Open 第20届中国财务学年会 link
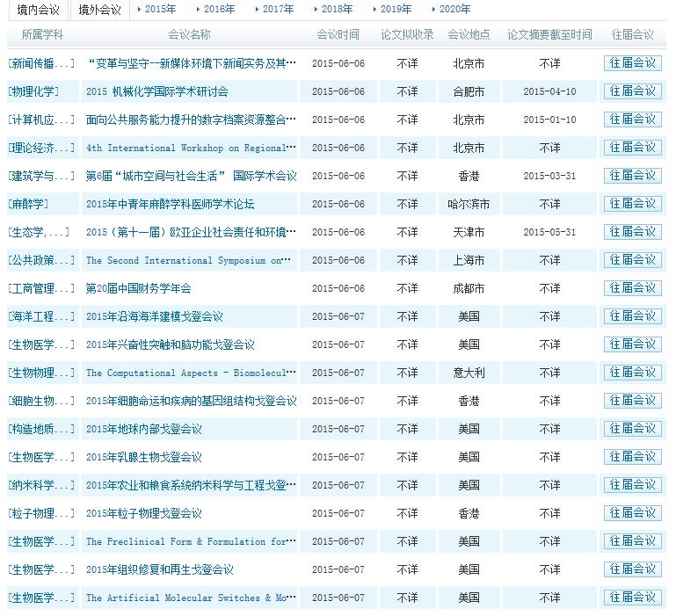 (138, 288)
